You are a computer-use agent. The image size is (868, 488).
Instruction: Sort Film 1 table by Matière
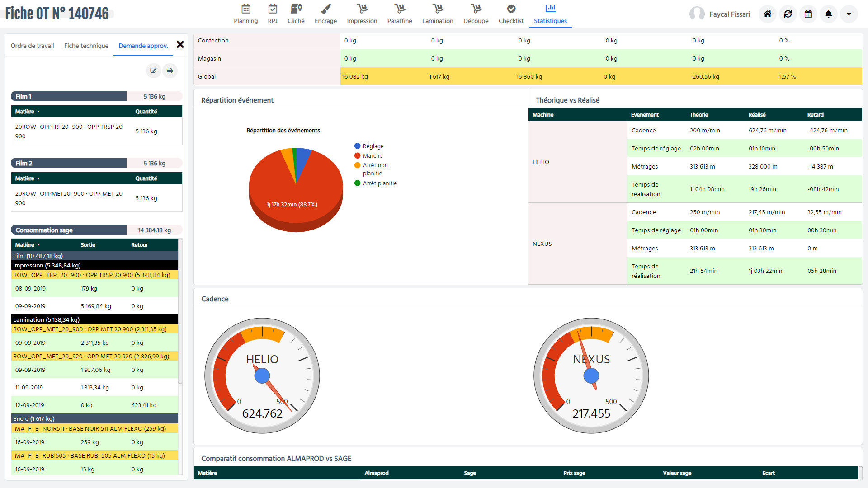tap(28, 112)
